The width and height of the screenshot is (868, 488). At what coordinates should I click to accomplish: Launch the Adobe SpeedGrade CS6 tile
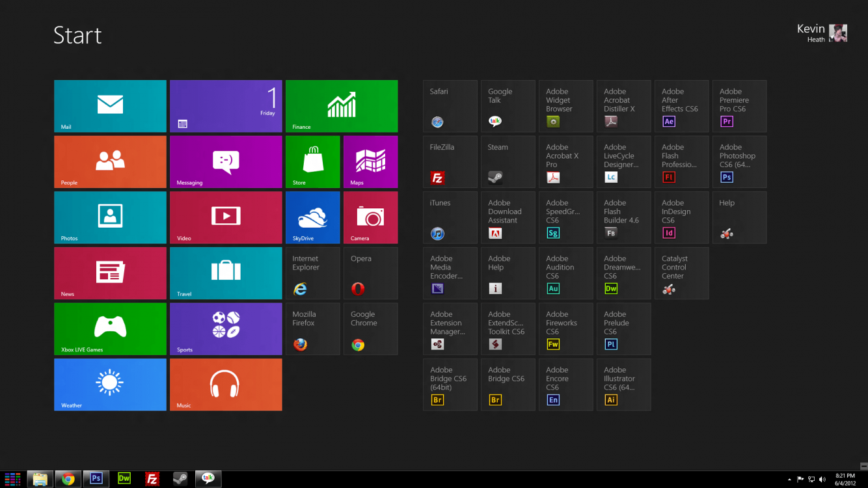[566, 217]
